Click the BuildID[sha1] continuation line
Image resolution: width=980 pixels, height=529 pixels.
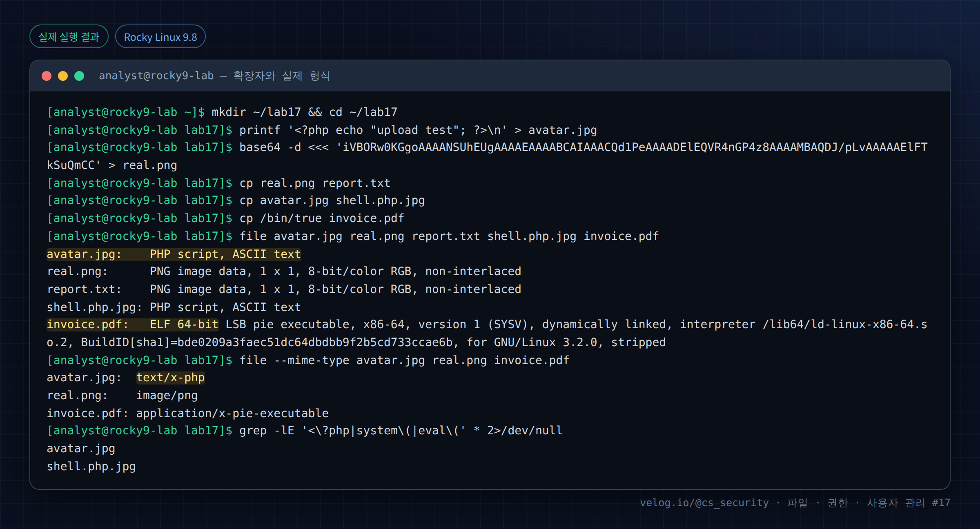coord(356,342)
